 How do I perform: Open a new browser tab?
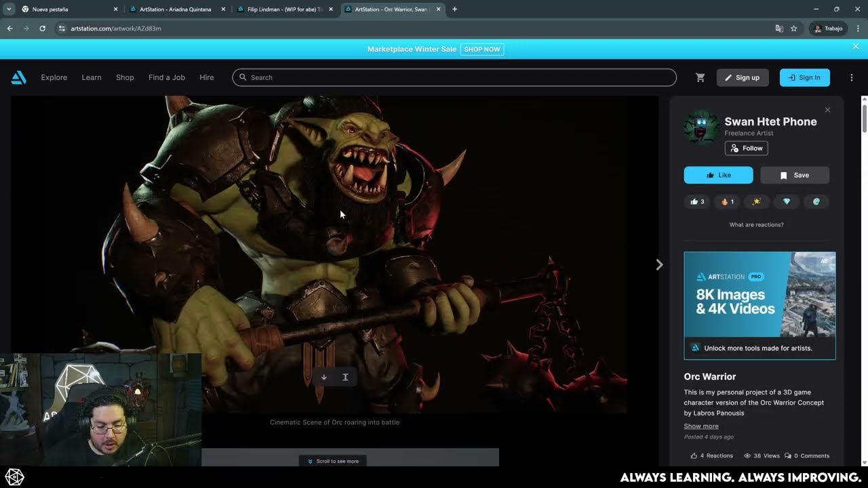(454, 9)
